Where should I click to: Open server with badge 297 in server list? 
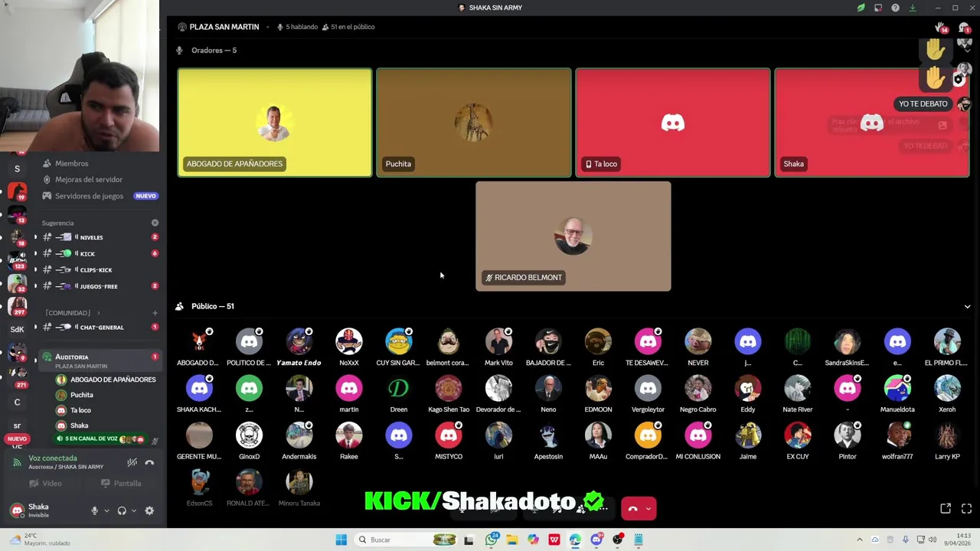(17, 306)
